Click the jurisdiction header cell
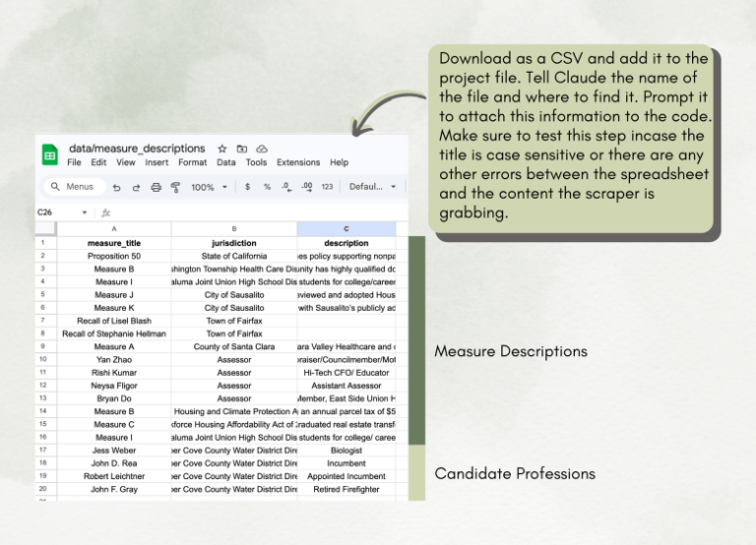 tap(234, 243)
